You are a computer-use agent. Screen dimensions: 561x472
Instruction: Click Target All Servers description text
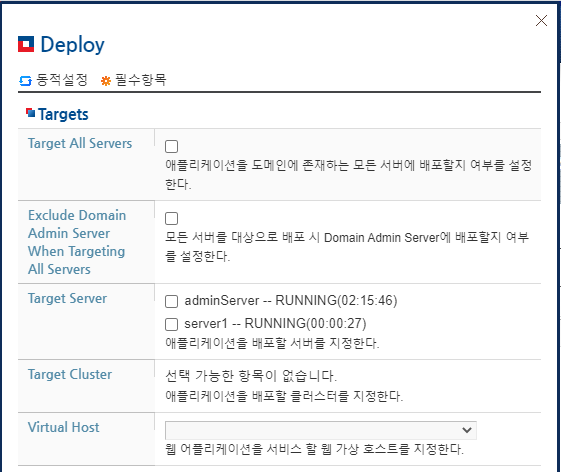point(348,175)
